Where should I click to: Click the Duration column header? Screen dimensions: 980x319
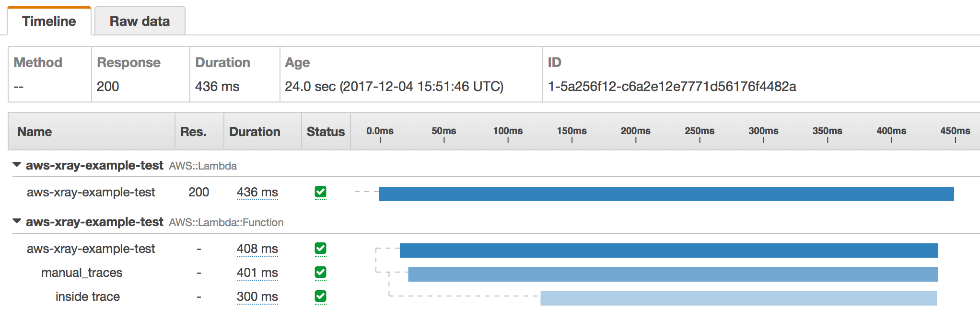[x=255, y=132]
